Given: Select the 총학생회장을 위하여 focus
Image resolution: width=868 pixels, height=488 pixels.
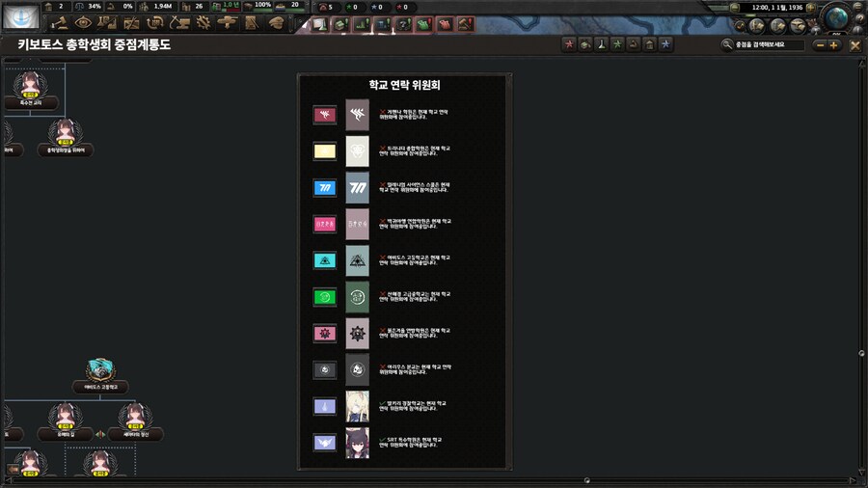Looking at the screenshot, I should click(66, 140).
